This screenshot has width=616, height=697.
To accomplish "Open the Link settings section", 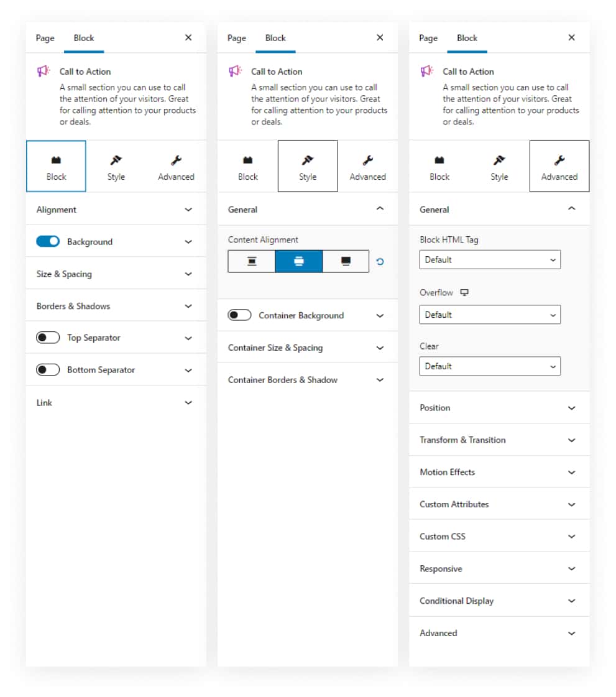I will (115, 402).
